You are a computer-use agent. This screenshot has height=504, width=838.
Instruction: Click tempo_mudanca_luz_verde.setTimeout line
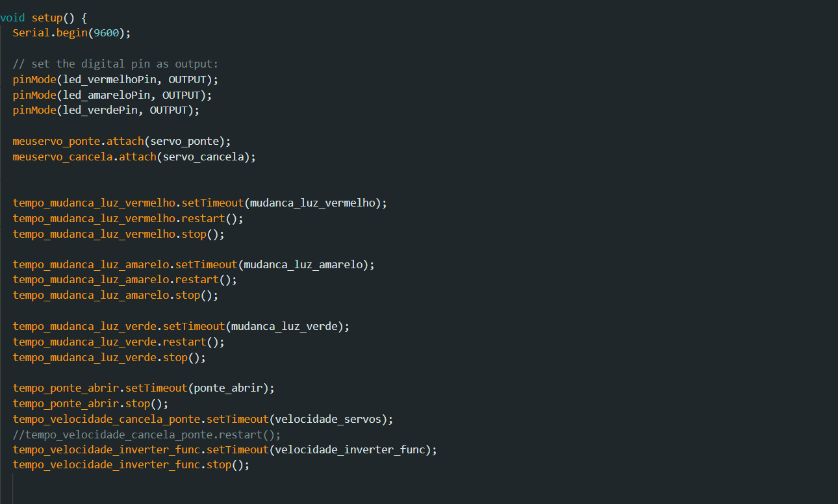181,326
